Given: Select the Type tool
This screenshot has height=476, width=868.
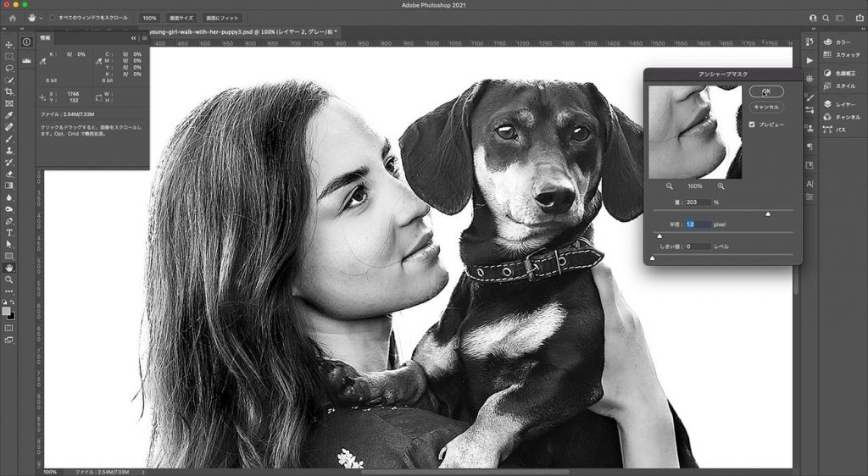Looking at the screenshot, I should 8,233.
